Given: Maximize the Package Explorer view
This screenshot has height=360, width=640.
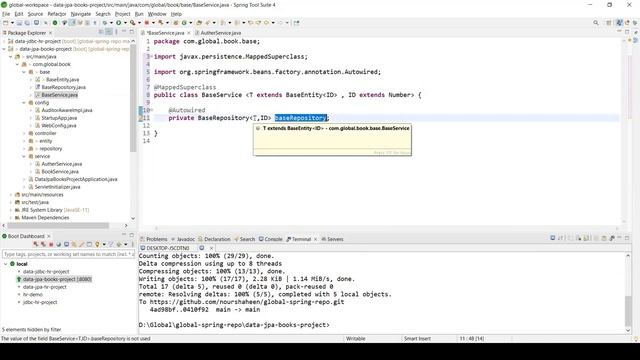Looking at the screenshot, I should click(132, 31).
